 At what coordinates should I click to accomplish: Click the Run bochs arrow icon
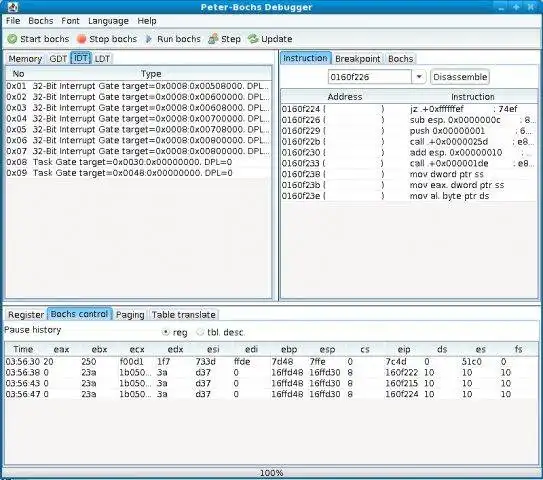click(149, 39)
